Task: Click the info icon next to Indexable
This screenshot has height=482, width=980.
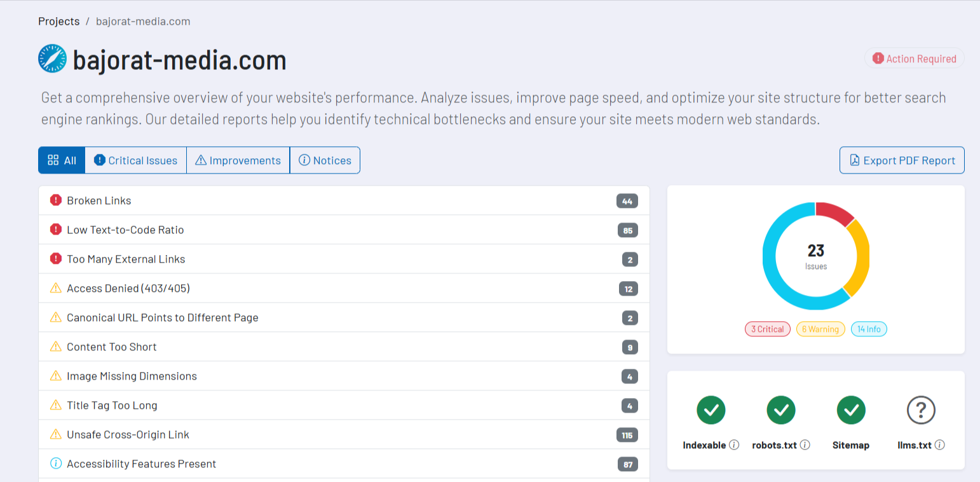Action: (x=734, y=445)
